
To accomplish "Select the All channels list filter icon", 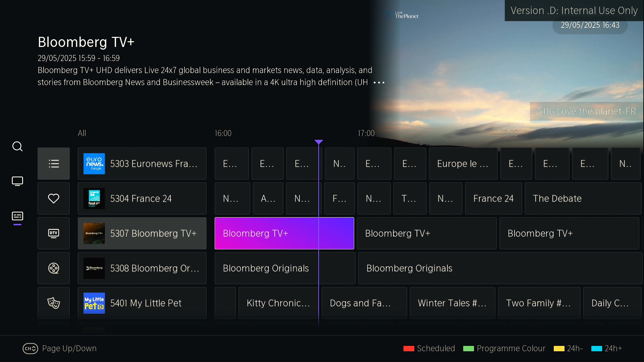I will click(54, 164).
